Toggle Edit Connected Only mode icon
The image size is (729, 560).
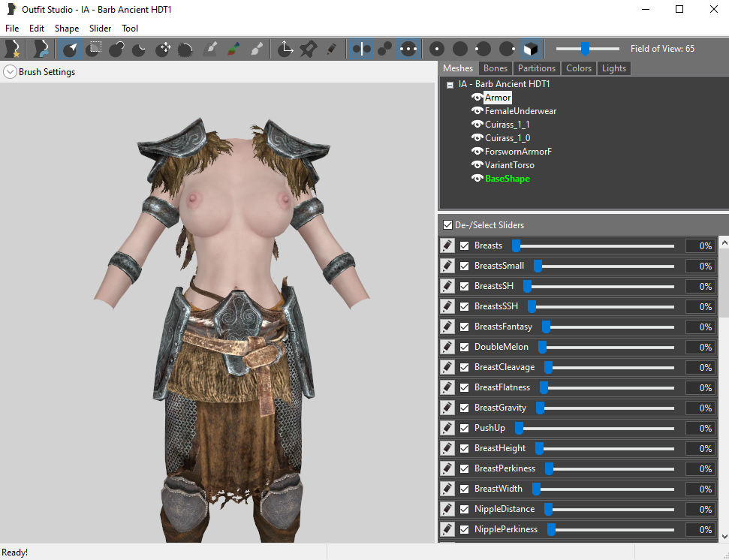click(384, 49)
